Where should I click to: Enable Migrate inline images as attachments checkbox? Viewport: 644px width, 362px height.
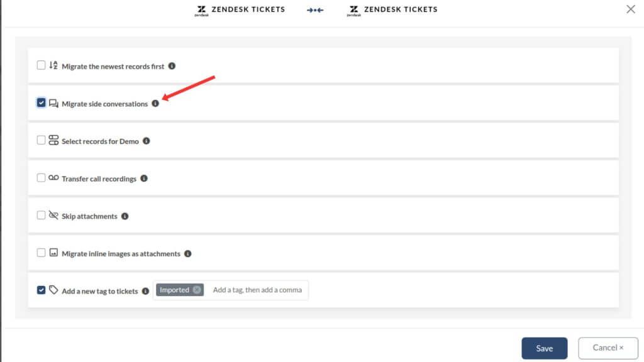41,253
